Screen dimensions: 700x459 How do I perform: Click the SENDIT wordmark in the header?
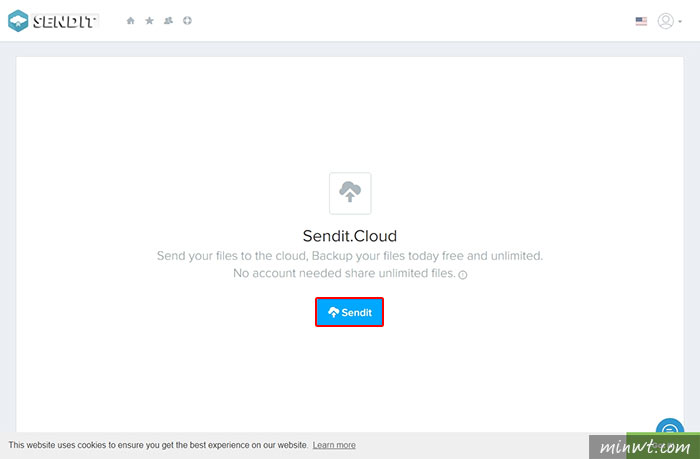(65, 21)
